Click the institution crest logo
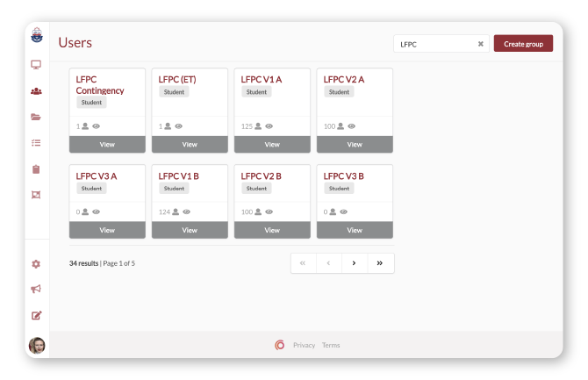The image size is (588, 380). tap(36, 36)
